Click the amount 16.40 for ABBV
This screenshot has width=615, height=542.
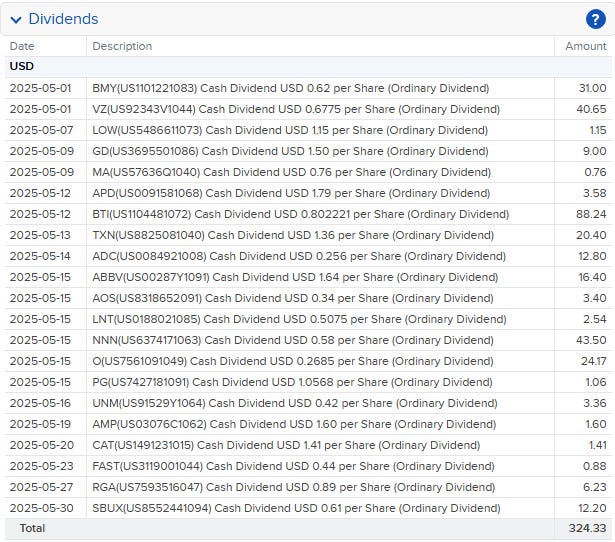(592, 277)
